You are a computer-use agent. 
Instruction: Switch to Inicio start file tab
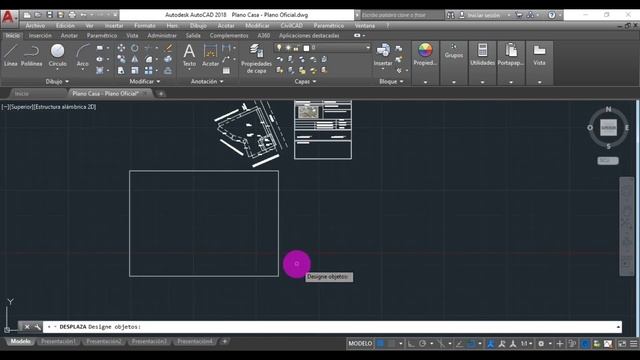point(22,93)
